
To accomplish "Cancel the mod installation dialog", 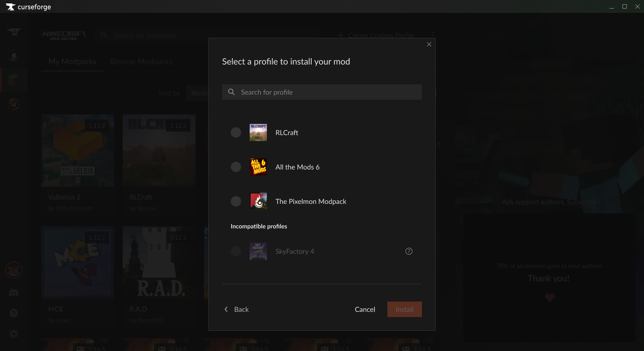I will coord(365,309).
